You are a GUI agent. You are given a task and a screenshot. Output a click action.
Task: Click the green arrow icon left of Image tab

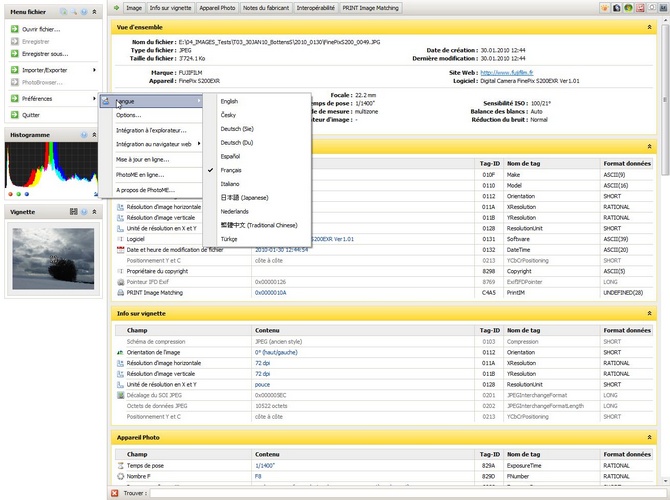tap(116, 7)
